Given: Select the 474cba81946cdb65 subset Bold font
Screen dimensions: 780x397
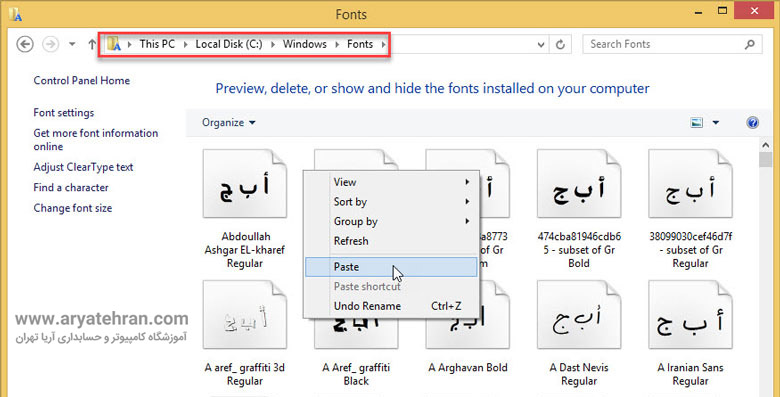Looking at the screenshot, I should pyautogui.click(x=579, y=209).
